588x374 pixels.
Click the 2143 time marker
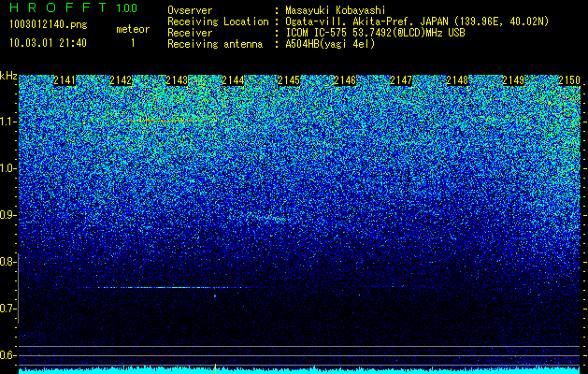pos(177,80)
